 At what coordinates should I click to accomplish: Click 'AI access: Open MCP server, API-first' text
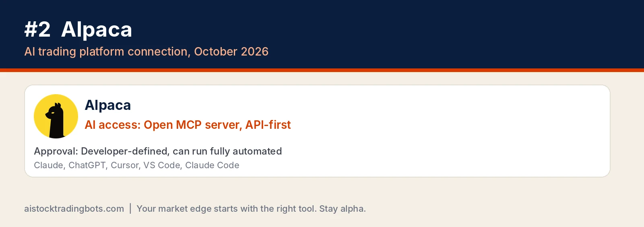click(x=188, y=125)
